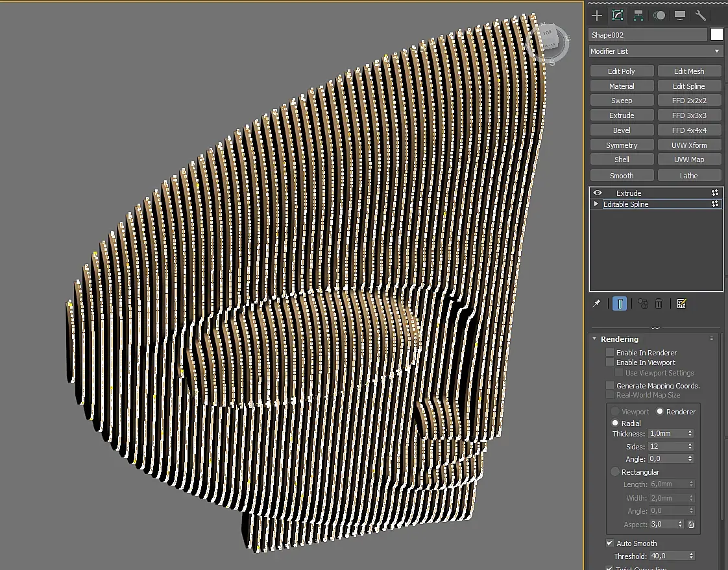Expand the Editable Spline stack entry
Viewport: 728px width, 570px height.
click(x=596, y=204)
